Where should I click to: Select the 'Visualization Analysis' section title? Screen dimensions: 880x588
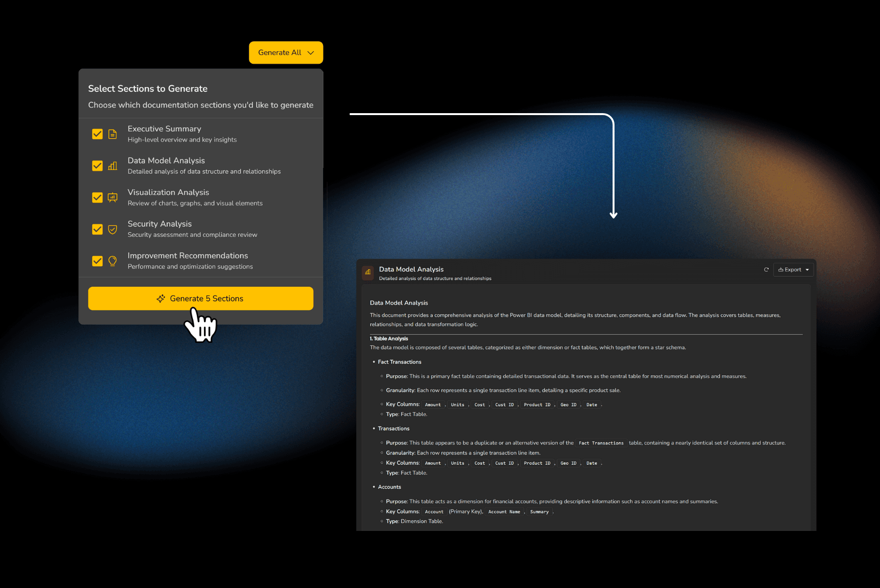(168, 192)
